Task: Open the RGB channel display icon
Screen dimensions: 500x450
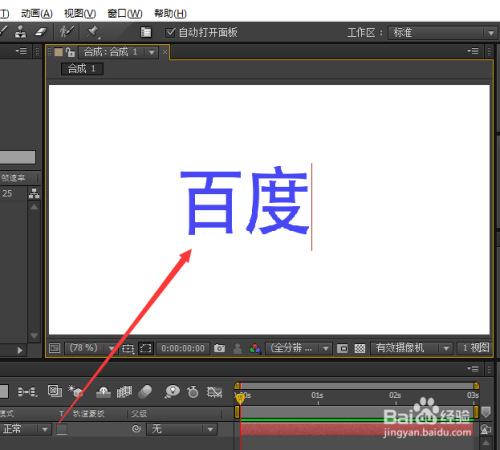Action: click(x=255, y=349)
